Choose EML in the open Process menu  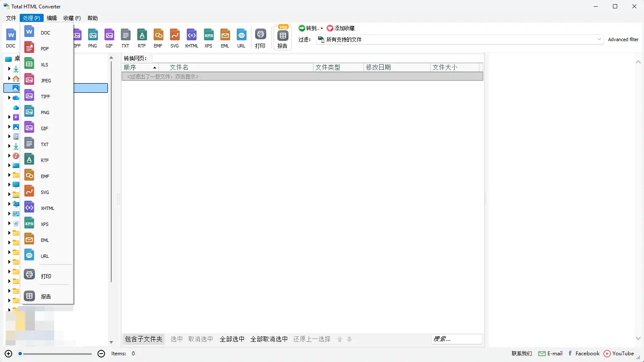47,240
